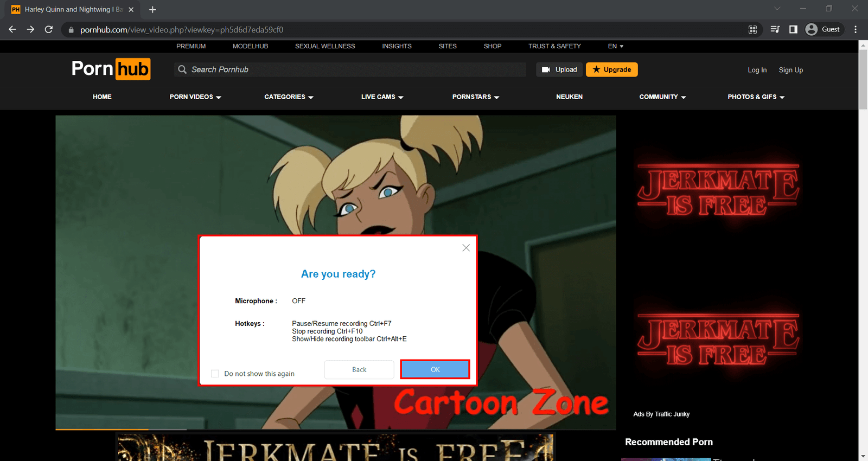
Task: Focus the Search field on the site
Action: 350,69
